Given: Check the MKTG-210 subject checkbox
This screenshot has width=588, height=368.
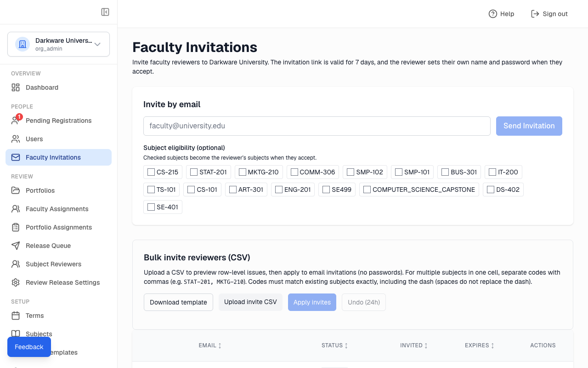Looking at the screenshot, I should [243, 172].
